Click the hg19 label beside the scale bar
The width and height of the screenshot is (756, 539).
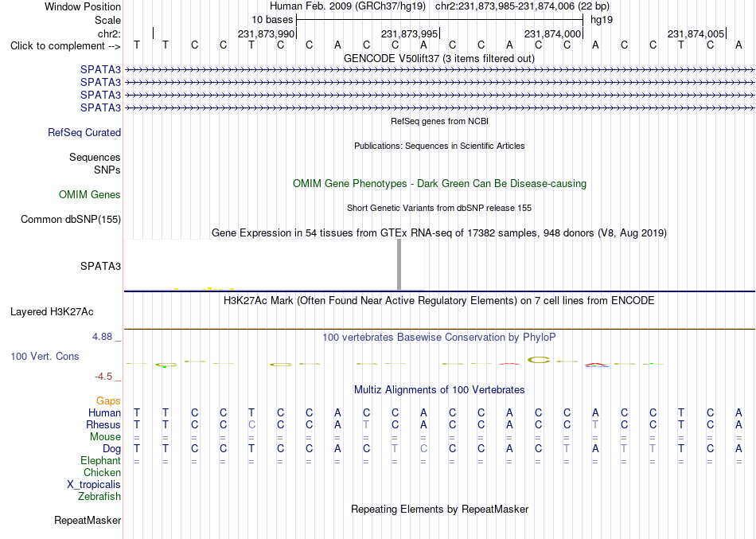tap(602, 20)
